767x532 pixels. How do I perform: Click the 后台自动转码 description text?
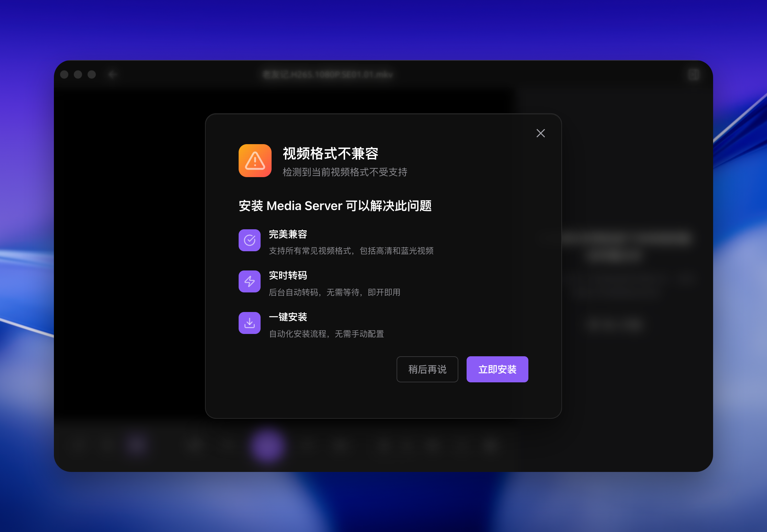[x=335, y=292]
